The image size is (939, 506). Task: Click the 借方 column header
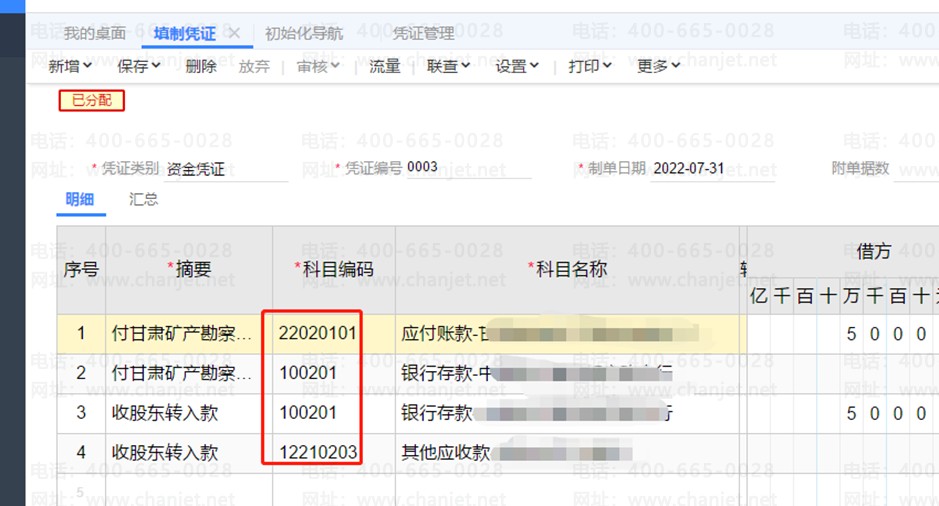(x=874, y=252)
